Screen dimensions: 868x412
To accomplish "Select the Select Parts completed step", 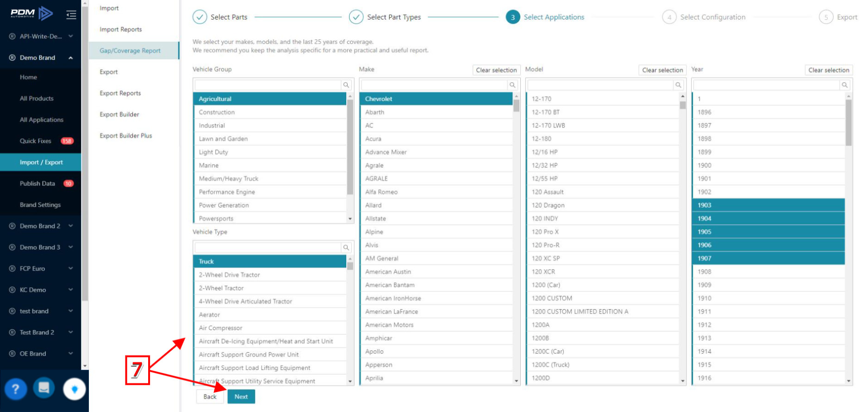I will [x=220, y=17].
